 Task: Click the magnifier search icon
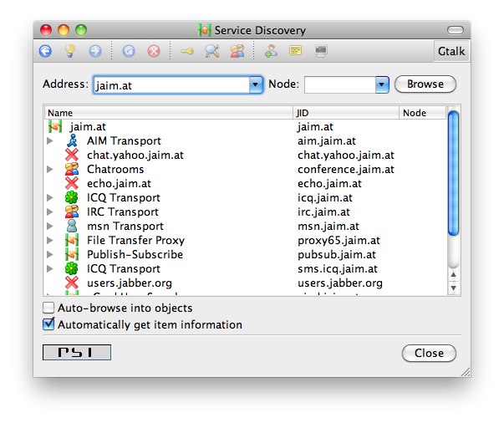coord(212,51)
